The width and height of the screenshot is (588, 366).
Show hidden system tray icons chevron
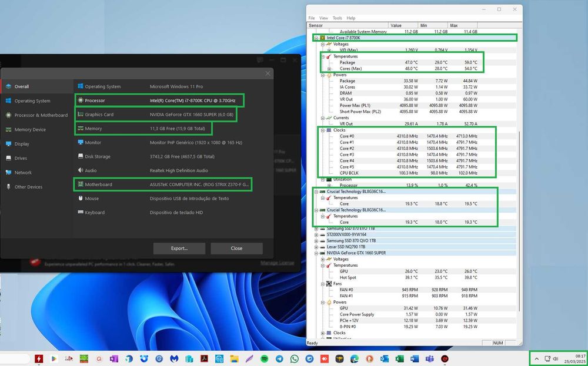pos(537,359)
